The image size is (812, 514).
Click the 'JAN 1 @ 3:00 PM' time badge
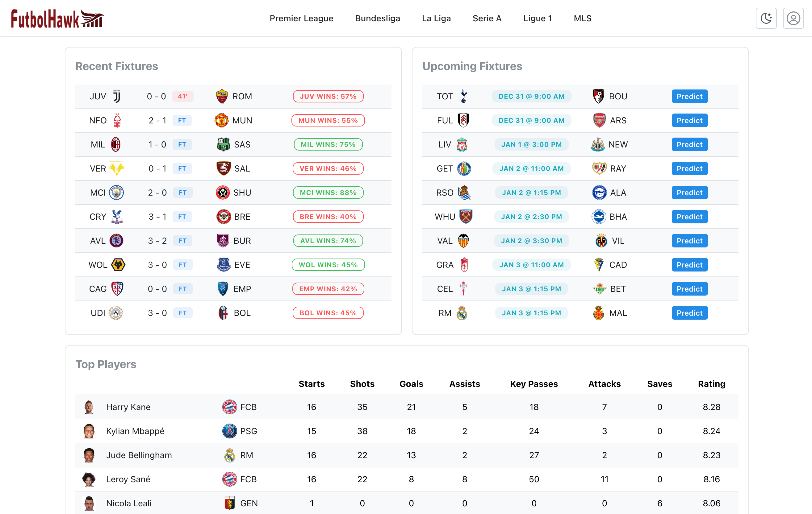(x=531, y=145)
